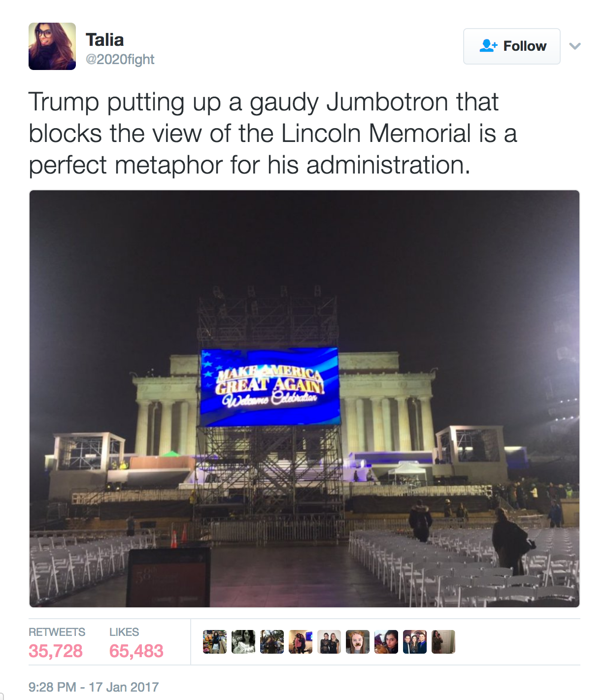Click the third liker avatar thumbnail
608x700 pixels.
tap(272, 642)
